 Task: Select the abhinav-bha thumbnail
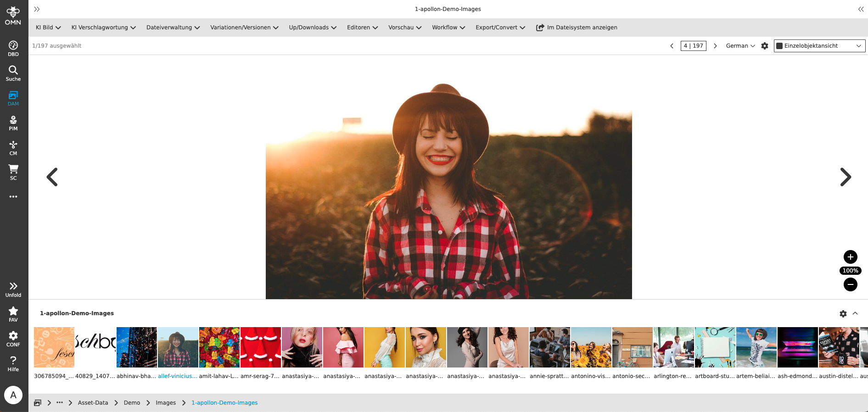[x=137, y=347]
